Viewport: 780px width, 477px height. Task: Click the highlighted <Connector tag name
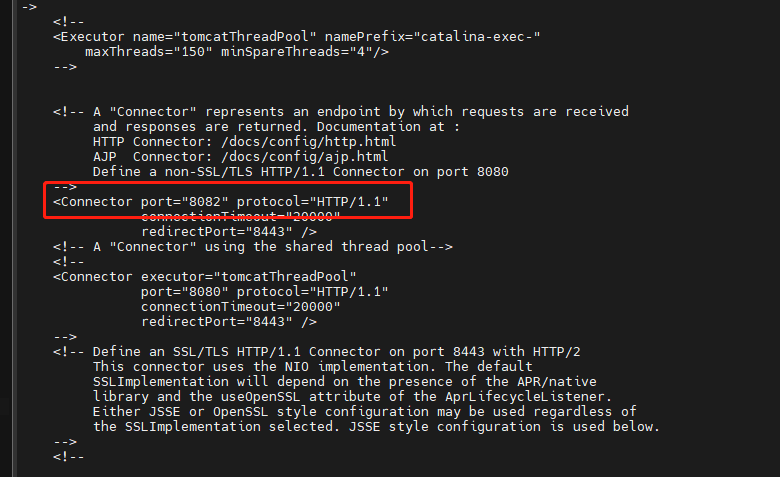tap(93, 202)
